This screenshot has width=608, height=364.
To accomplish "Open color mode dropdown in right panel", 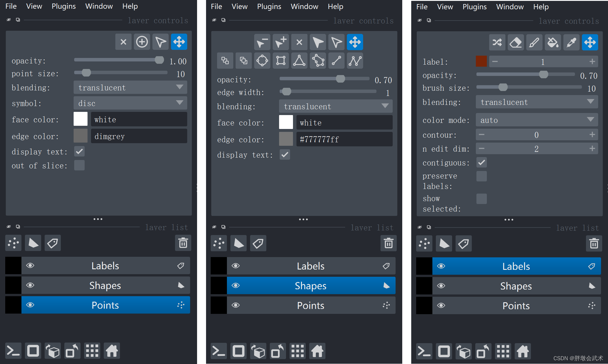I will pyautogui.click(x=537, y=120).
